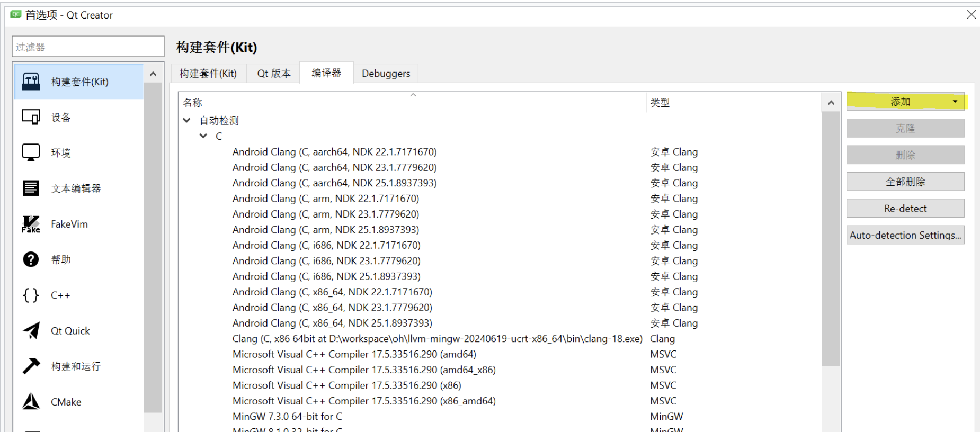Select the 设备 devices icon
The width and height of the screenshot is (980, 432).
coord(31,117)
